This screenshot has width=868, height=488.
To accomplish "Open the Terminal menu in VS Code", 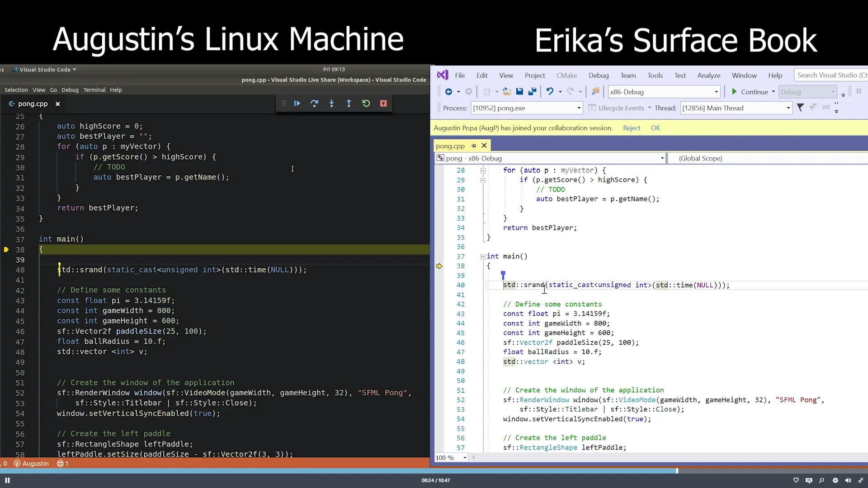I will click(94, 90).
